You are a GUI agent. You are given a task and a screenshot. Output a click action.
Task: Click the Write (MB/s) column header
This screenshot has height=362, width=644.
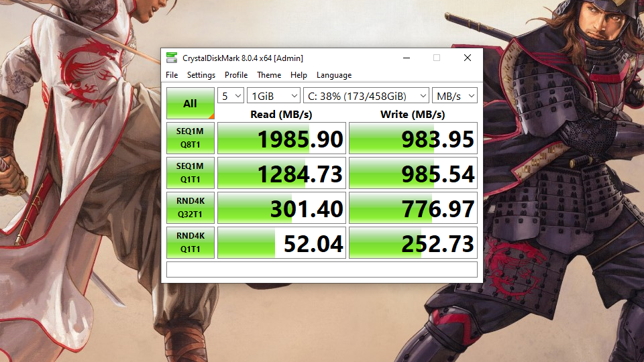[413, 114]
